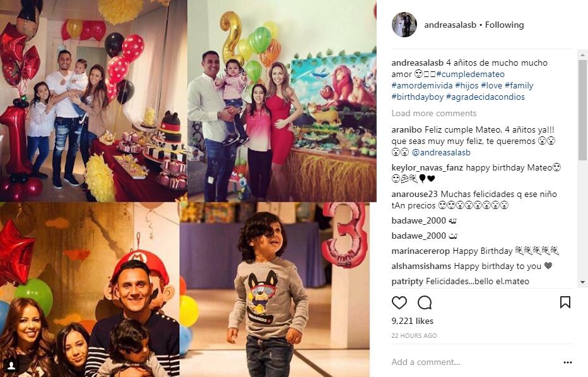Screen dimensions: 588x377
Task: Open the #birthdayboy hashtag link
Action: click(x=418, y=97)
